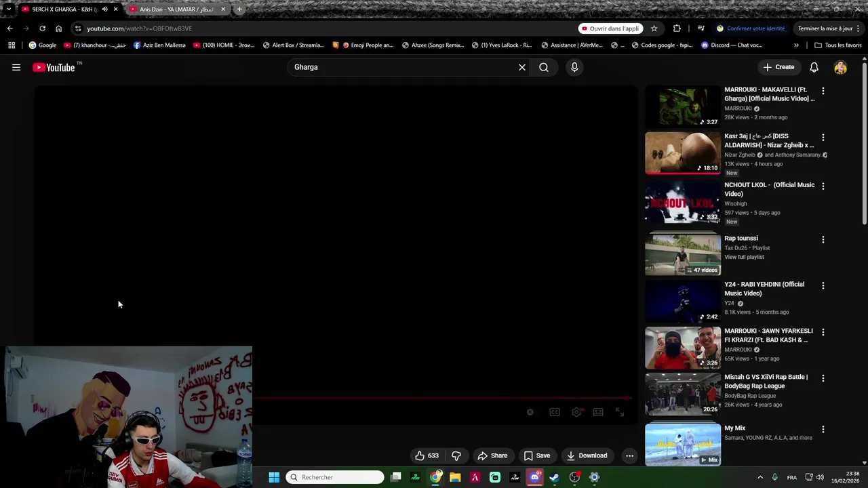868x488 pixels.
Task: Show hidden system tray icons
Action: coord(760,477)
